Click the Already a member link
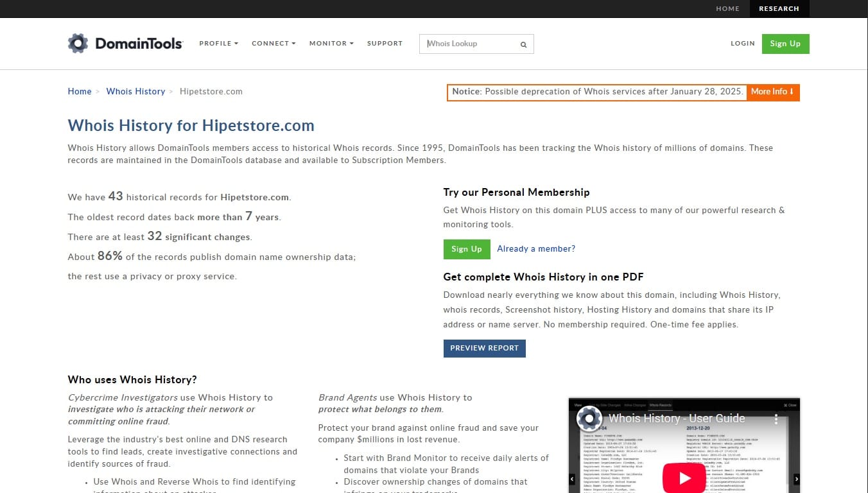 pos(536,249)
